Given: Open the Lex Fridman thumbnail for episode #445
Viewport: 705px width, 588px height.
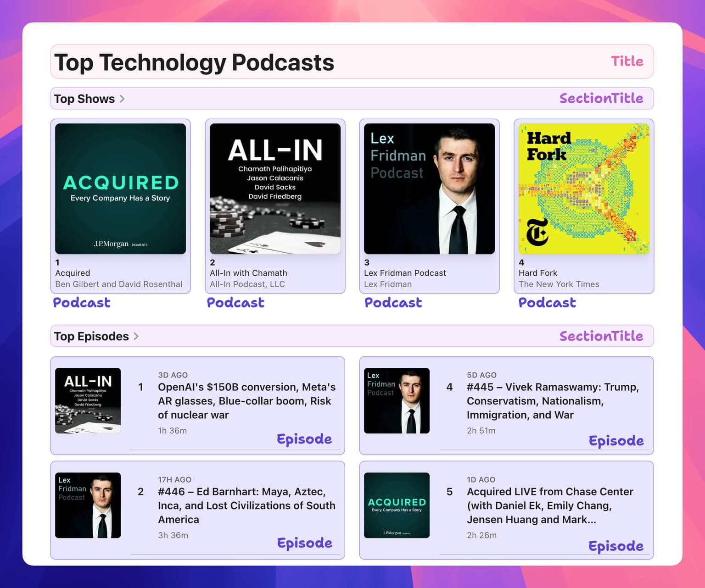Looking at the screenshot, I should click(x=397, y=400).
